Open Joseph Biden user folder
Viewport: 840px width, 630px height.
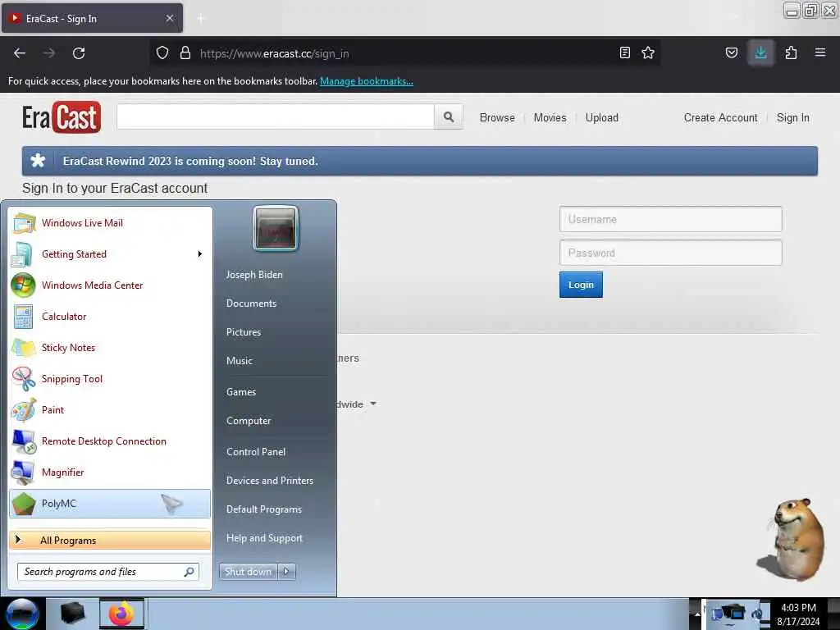[254, 274]
